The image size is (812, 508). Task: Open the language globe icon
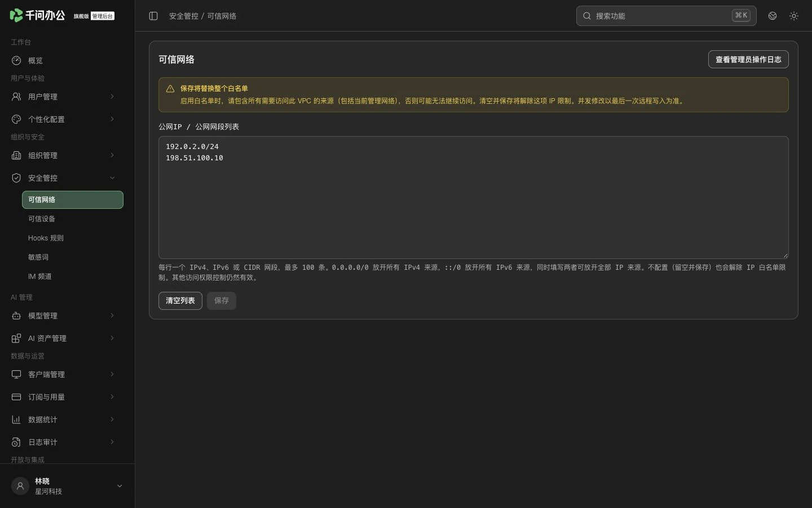pos(773,16)
